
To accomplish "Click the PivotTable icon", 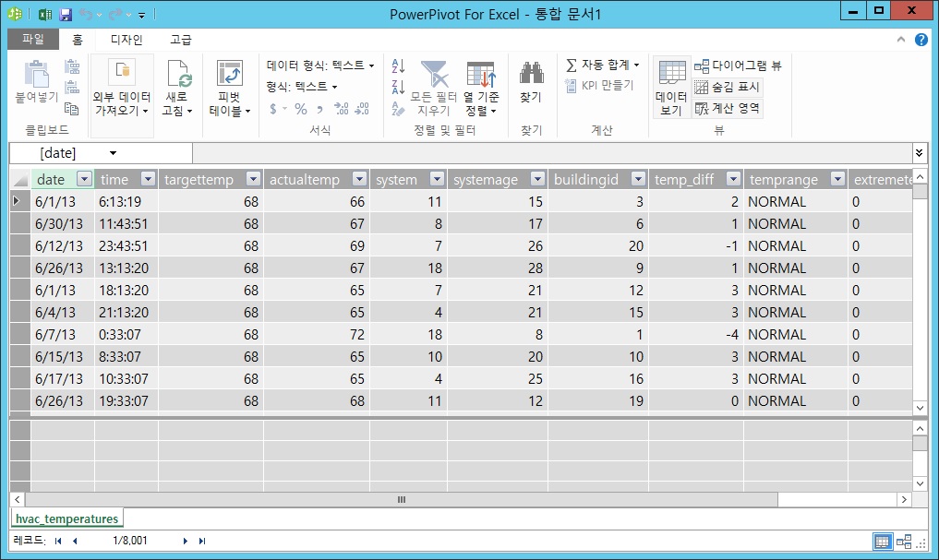I will pos(229,74).
